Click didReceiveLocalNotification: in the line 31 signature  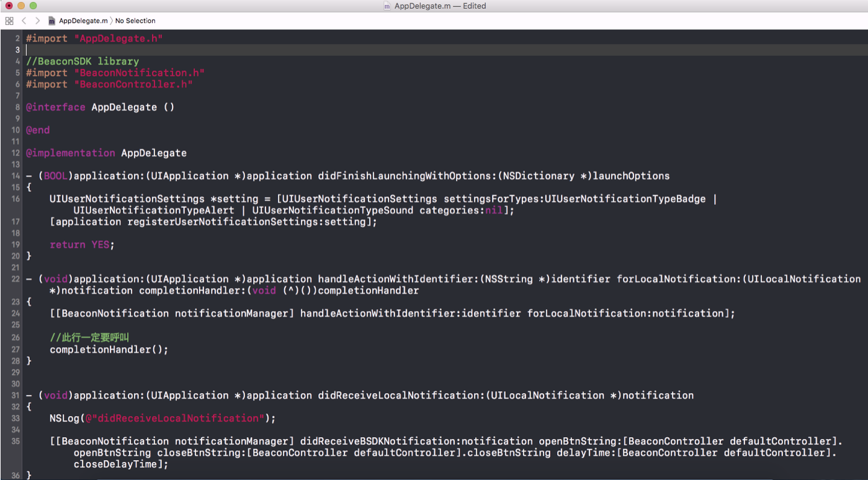click(x=401, y=395)
